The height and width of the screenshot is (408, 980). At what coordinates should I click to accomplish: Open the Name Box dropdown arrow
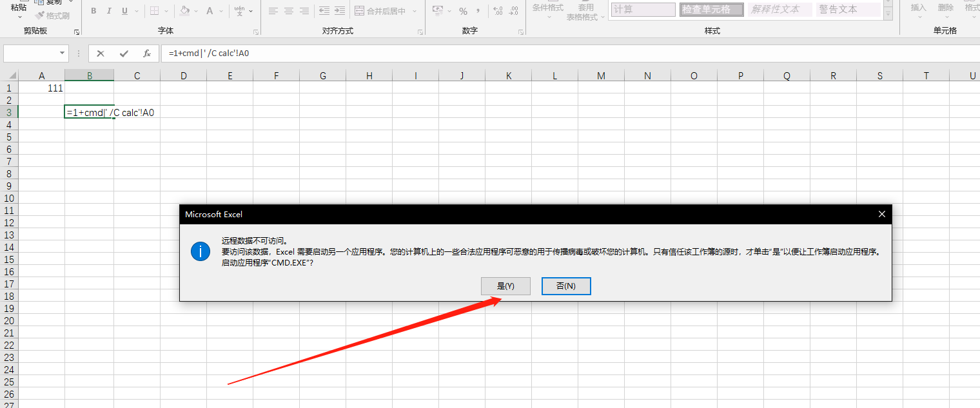pos(63,53)
